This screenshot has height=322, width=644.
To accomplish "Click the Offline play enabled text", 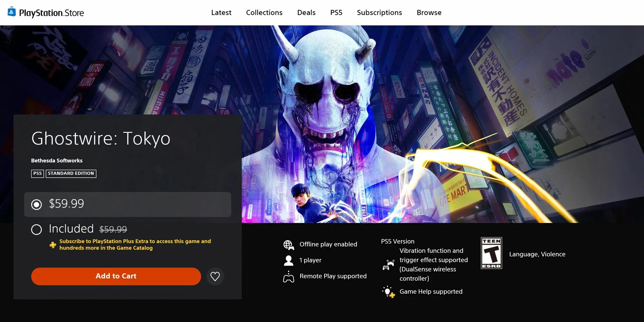I will pos(328,244).
